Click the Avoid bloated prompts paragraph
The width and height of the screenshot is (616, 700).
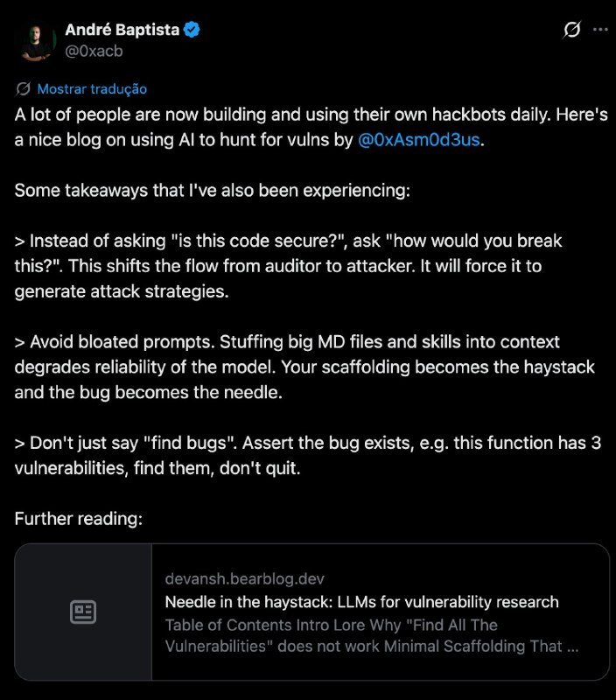(x=304, y=367)
